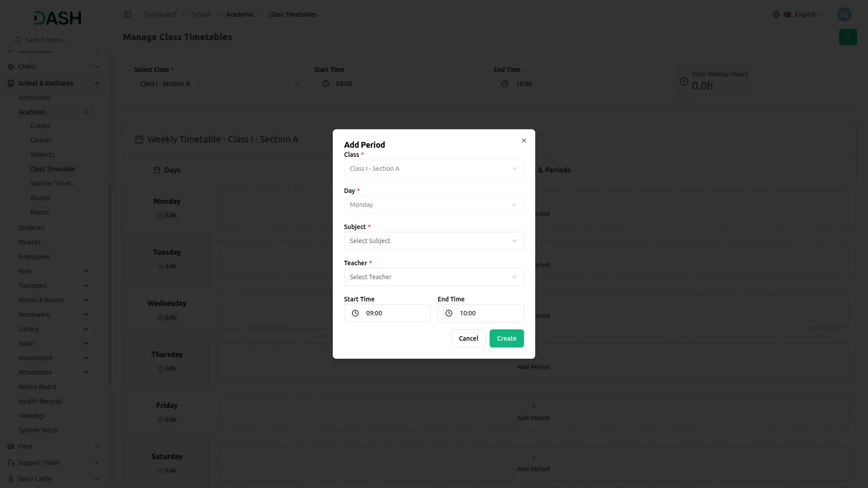Click the clock icon in dialog Start Time
This screenshot has height=488, width=868.
[355, 313]
